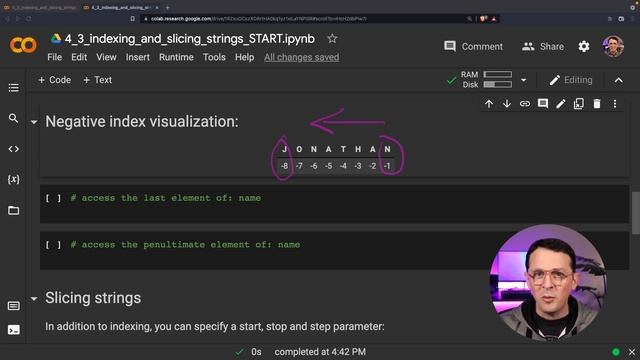Viewport: 640px width, 360px height.
Task: Copy link to cell icon
Action: pyautogui.click(x=525, y=104)
